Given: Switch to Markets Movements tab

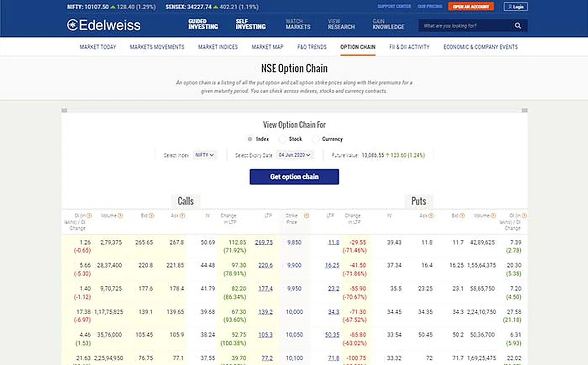Looking at the screenshot, I should pos(157,47).
